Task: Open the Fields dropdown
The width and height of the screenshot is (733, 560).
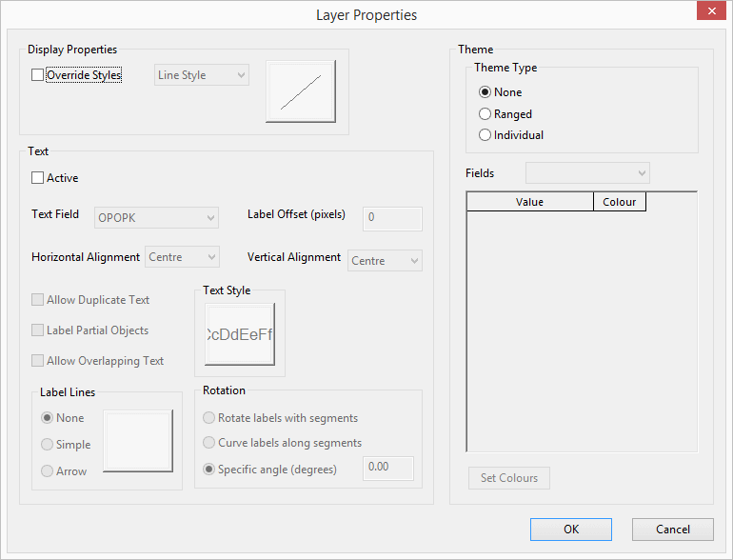Action: (587, 173)
